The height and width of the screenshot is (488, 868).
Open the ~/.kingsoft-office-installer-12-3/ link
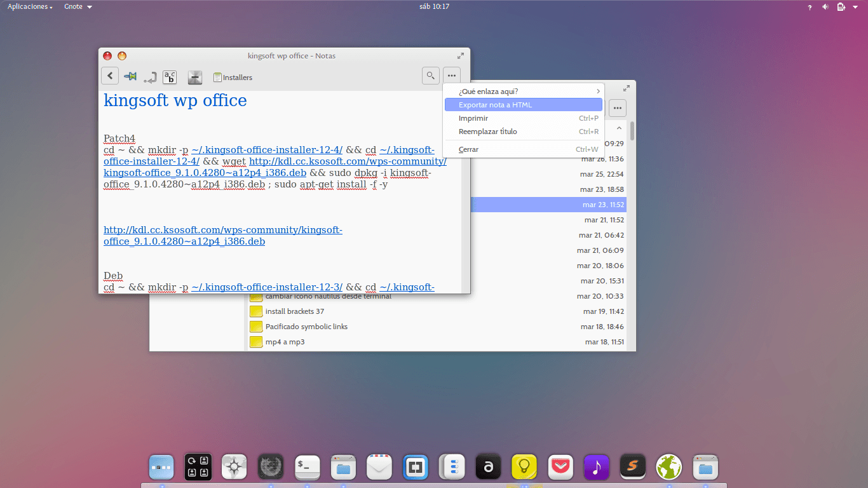(267, 287)
